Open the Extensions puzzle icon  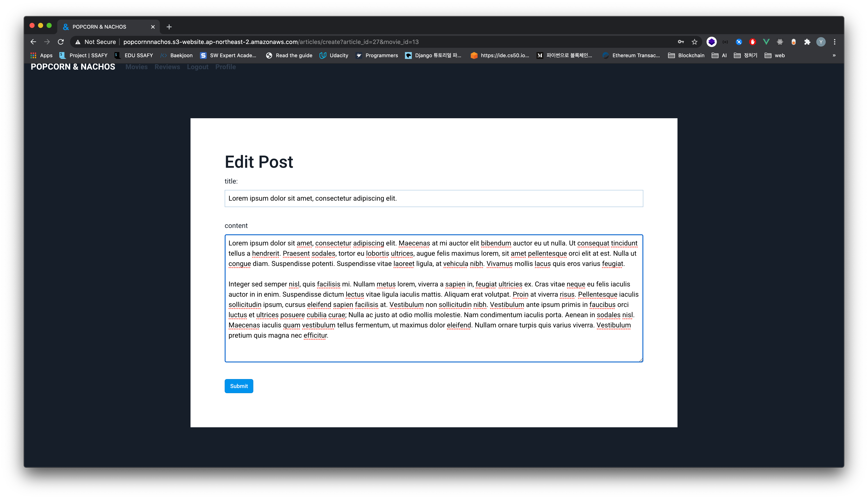click(x=807, y=42)
